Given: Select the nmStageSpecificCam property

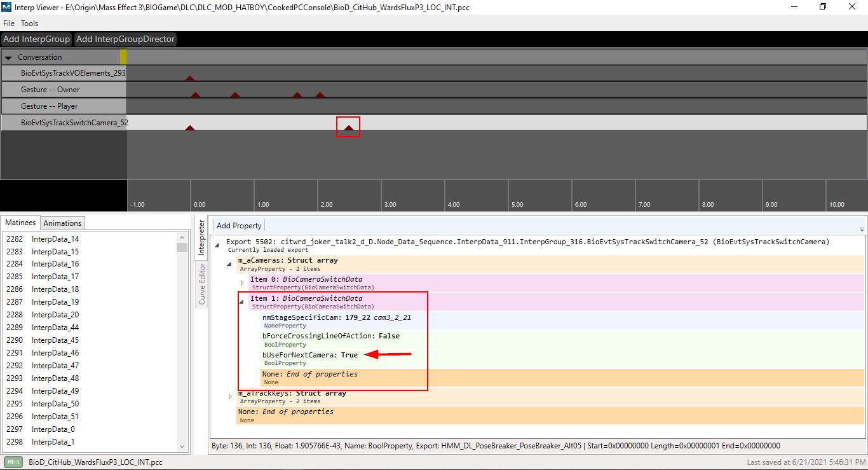Looking at the screenshot, I should pos(563,321).
